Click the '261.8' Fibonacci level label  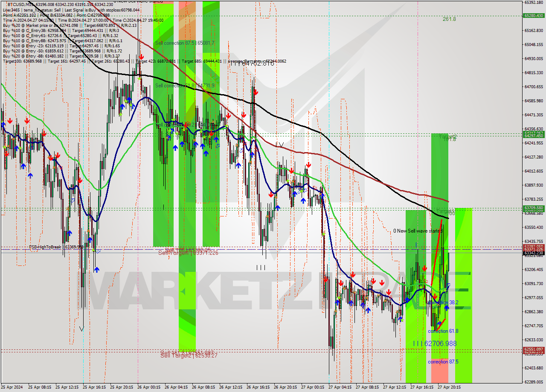point(449,19)
